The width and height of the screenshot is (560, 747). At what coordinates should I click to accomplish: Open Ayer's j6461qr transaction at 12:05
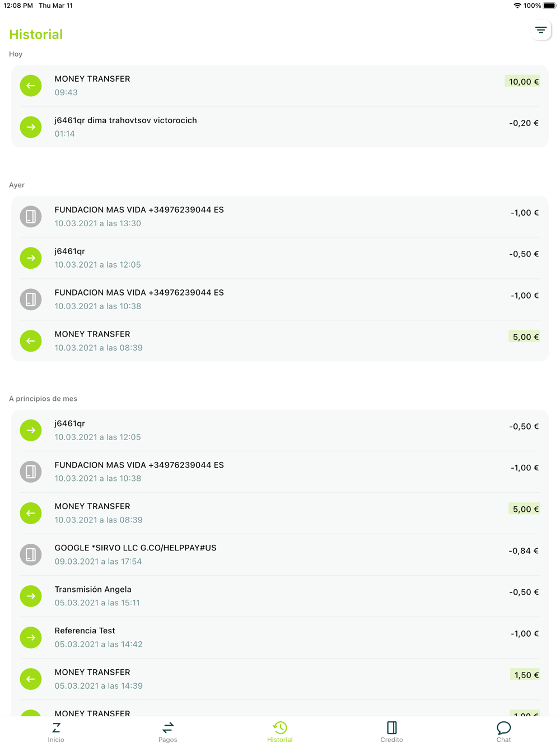[x=280, y=258]
